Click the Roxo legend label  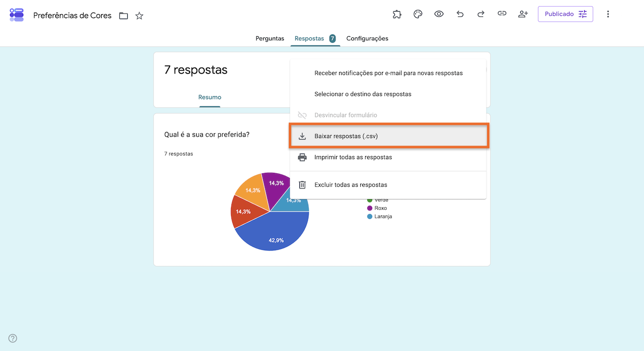click(x=381, y=208)
